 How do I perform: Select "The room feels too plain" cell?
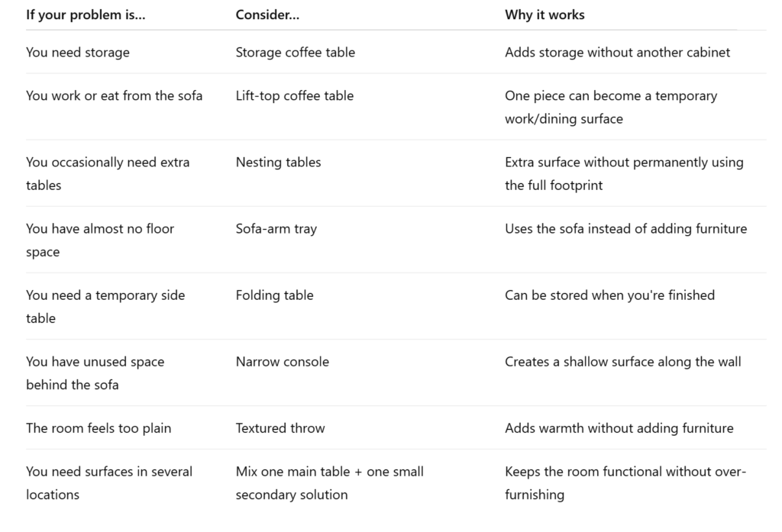pyautogui.click(x=99, y=428)
